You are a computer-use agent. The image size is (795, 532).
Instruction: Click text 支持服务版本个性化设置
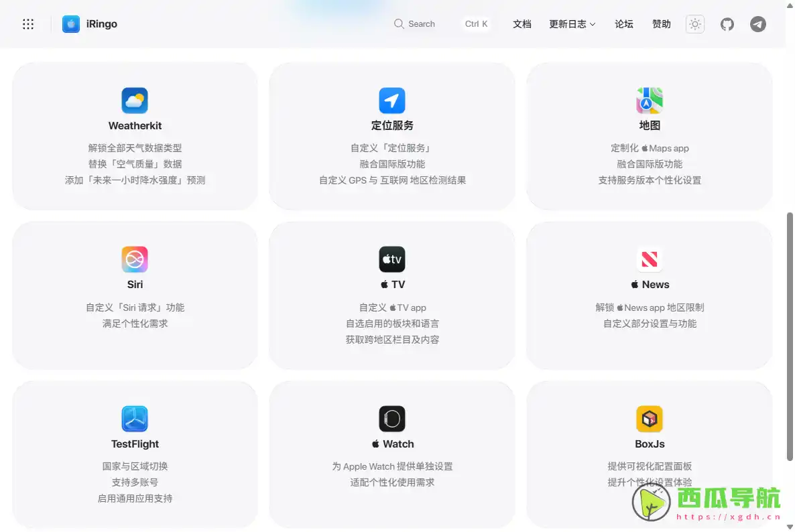[650, 180]
